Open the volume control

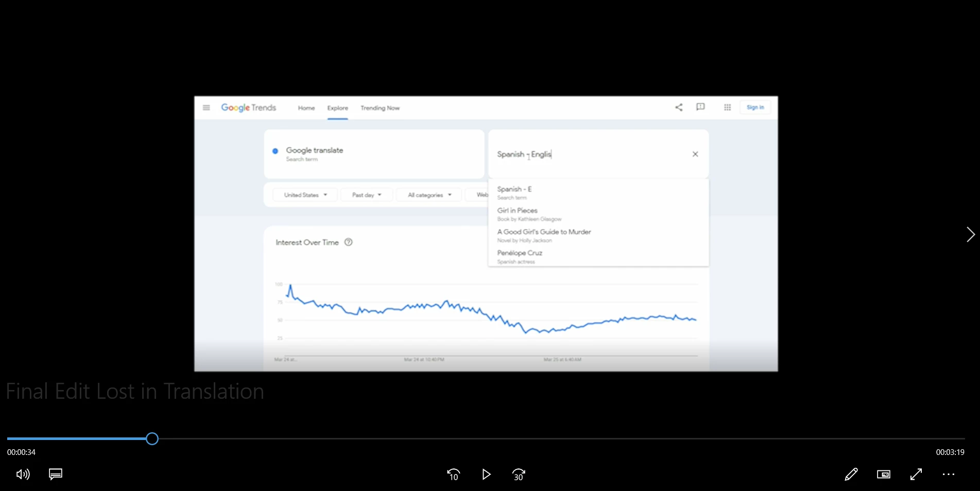click(x=23, y=475)
